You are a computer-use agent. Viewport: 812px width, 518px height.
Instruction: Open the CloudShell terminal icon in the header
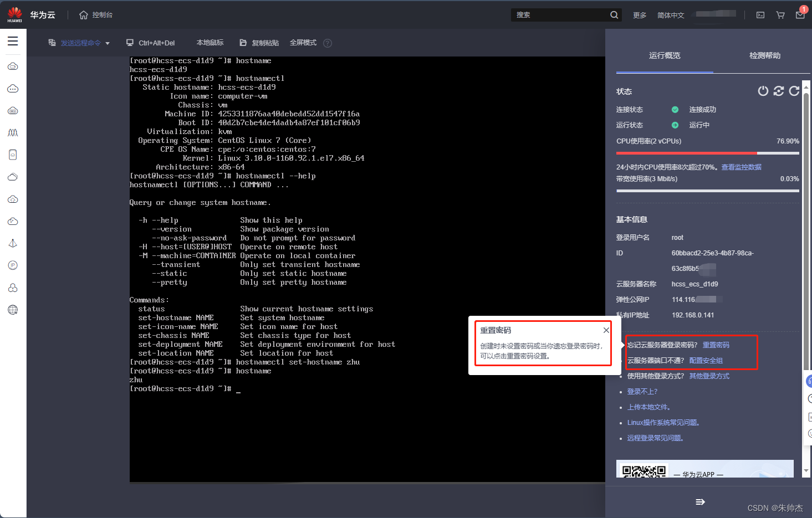[x=760, y=15]
